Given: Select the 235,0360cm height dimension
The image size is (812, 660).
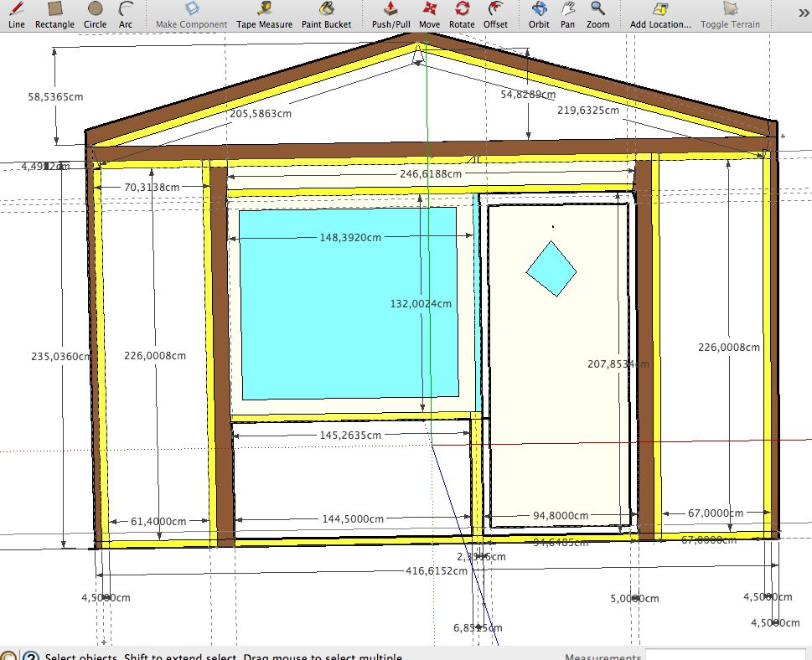Looking at the screenshot, I should point(61,356).
